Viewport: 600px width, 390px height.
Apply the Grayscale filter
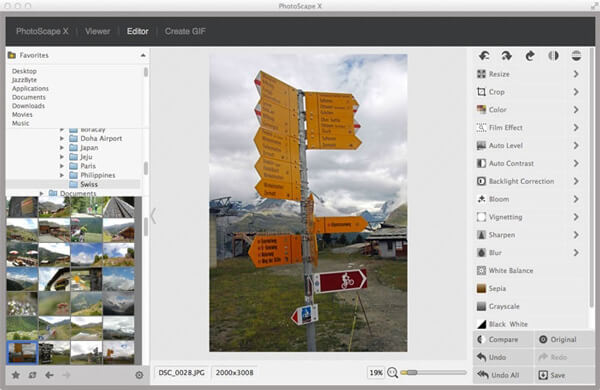click(504, 306)
